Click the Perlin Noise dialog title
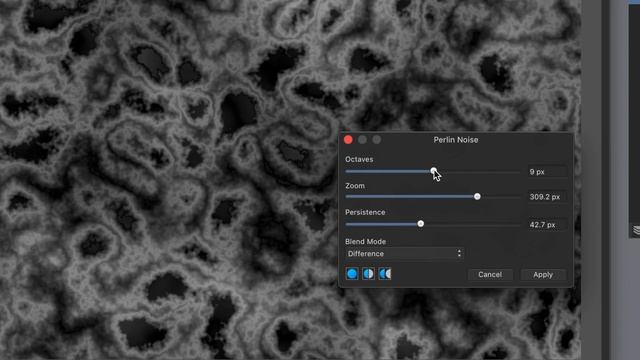Viewport: 640px width, 360px height. coord(456,140)
